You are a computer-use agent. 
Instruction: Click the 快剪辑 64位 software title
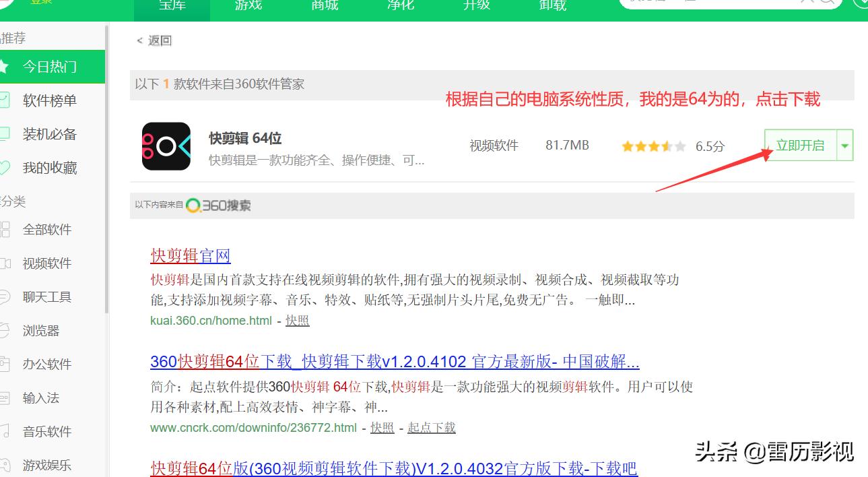(245, 138)
